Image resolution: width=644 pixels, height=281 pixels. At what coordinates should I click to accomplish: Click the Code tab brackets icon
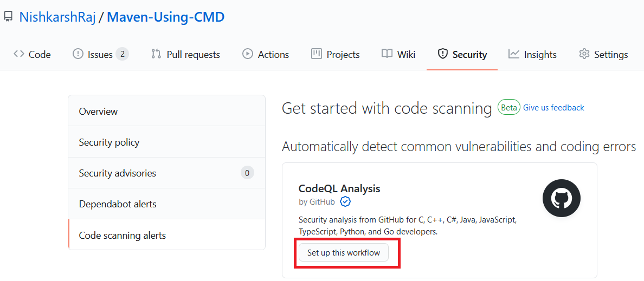19,54
